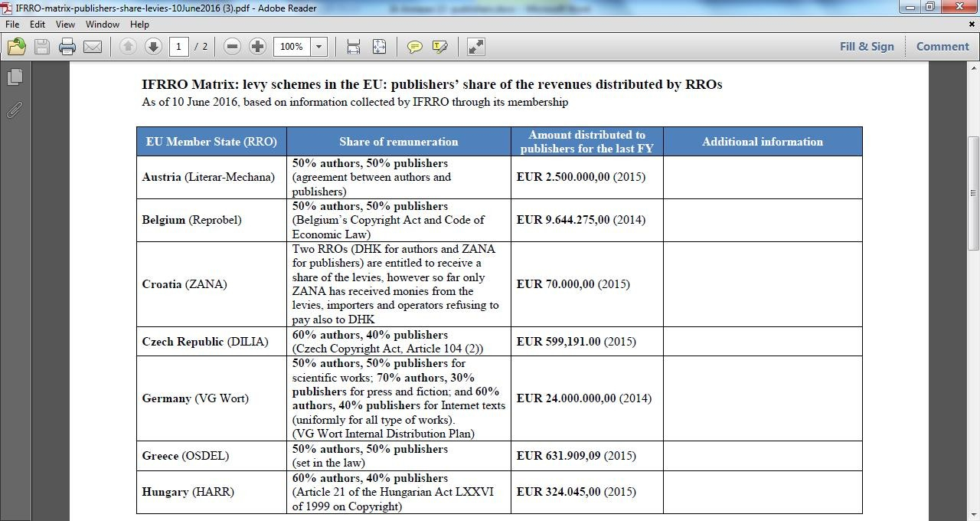
Task: Click the email envelope icon
Action: (x=93, y=47)
